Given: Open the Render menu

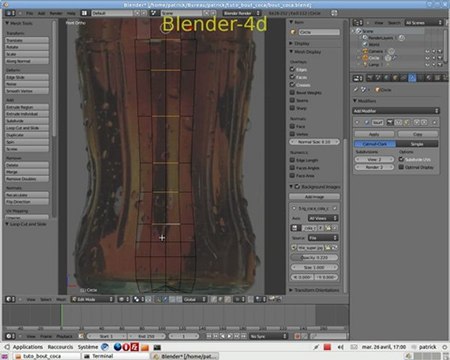Looking at the screenshot, I should pyautogui.click(x=56, y=13).
